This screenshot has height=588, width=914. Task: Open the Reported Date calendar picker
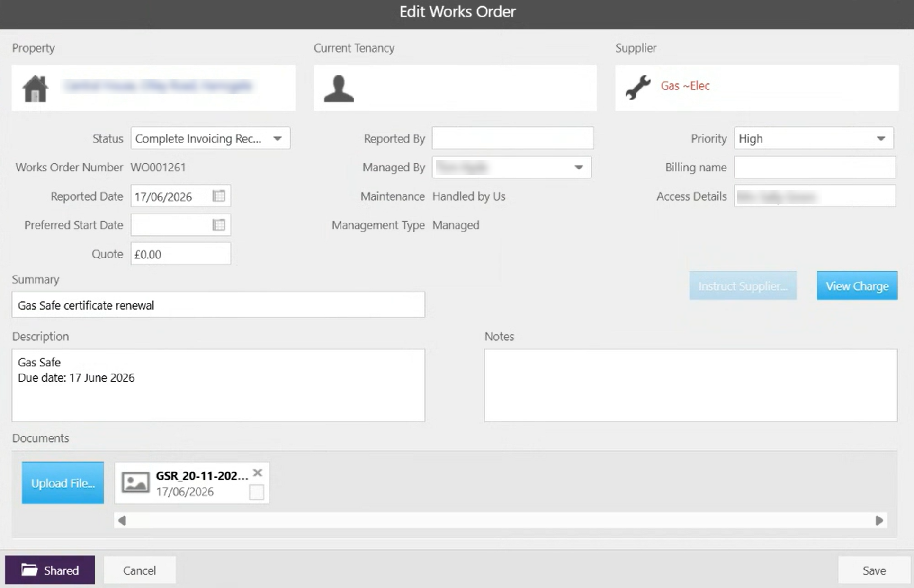coord(219,196)
